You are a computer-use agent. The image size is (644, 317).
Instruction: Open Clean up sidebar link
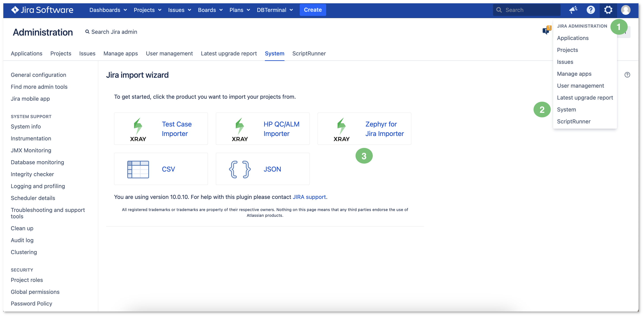tap(22, 228)
